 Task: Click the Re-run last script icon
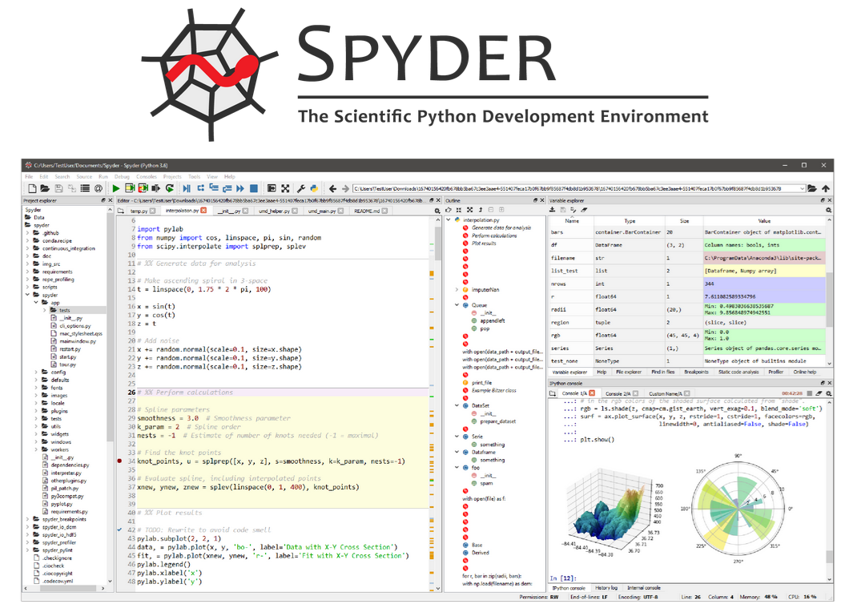pyautogui.click(x=170, y=188)
